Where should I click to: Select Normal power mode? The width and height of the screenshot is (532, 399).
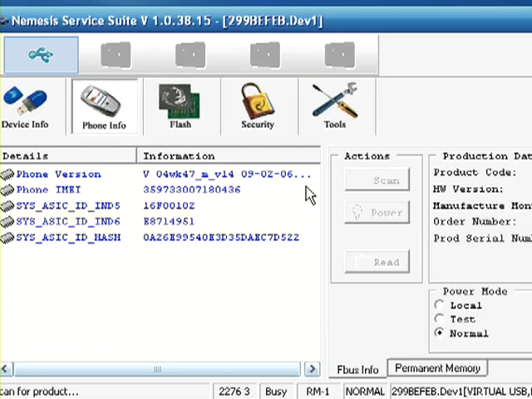click(x=439, y=332)
